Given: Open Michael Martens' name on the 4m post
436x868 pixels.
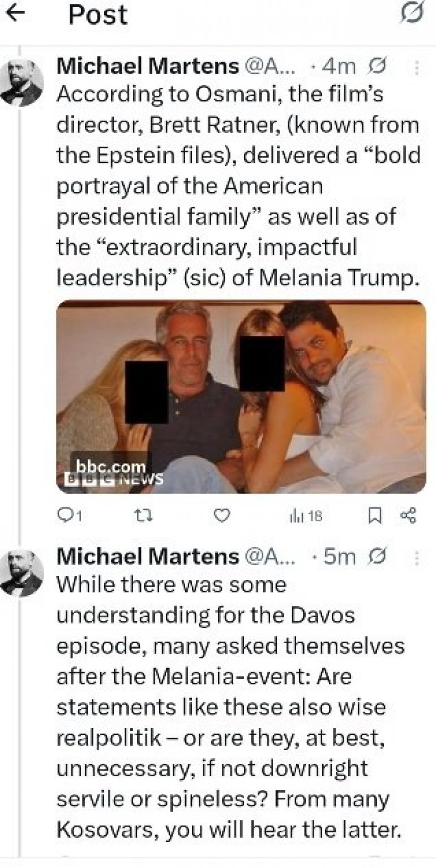Looking at the screenshot, I should [147, 67].
